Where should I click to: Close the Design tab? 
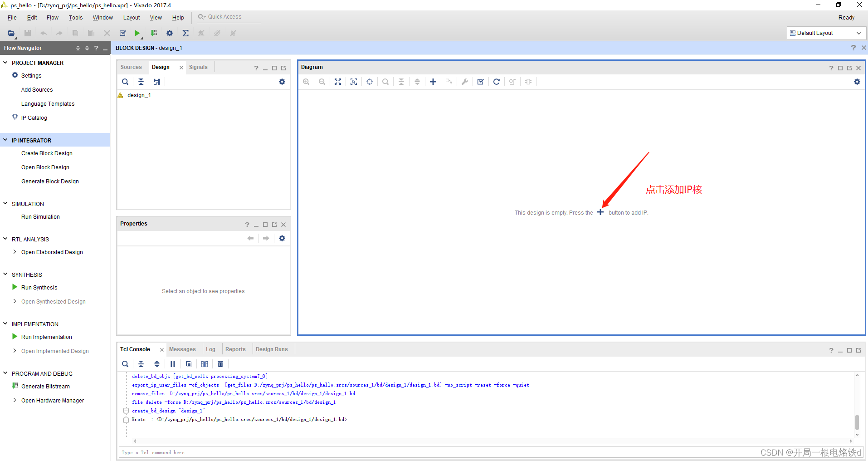pyautogui.click(x=181, y=68)
